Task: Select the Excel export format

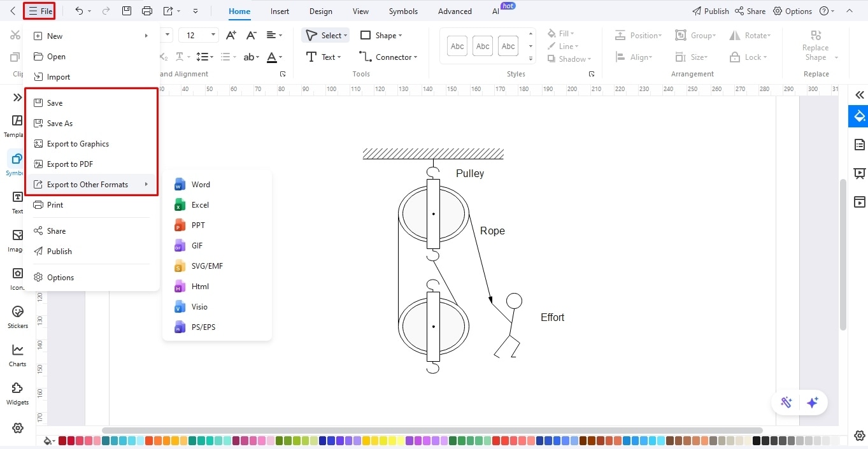Action: tap(217, 205)
